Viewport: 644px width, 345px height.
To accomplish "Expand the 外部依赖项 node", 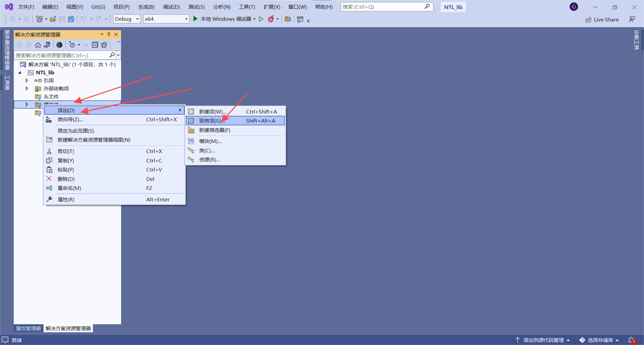I will click(27, 88).
